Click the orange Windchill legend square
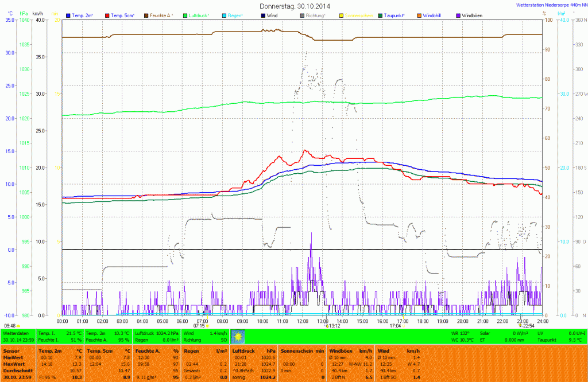This screenshot has height=382, width=588. point(419,14)
